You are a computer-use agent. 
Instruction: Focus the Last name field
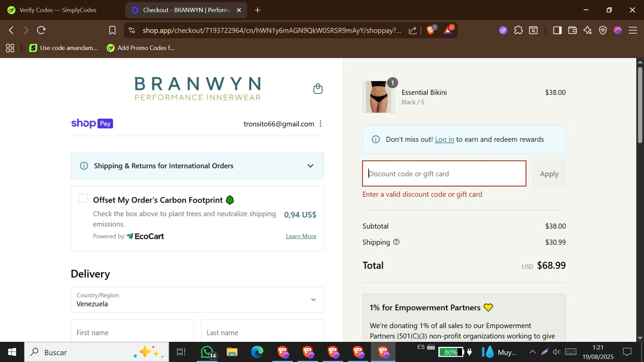coord(262,331)
